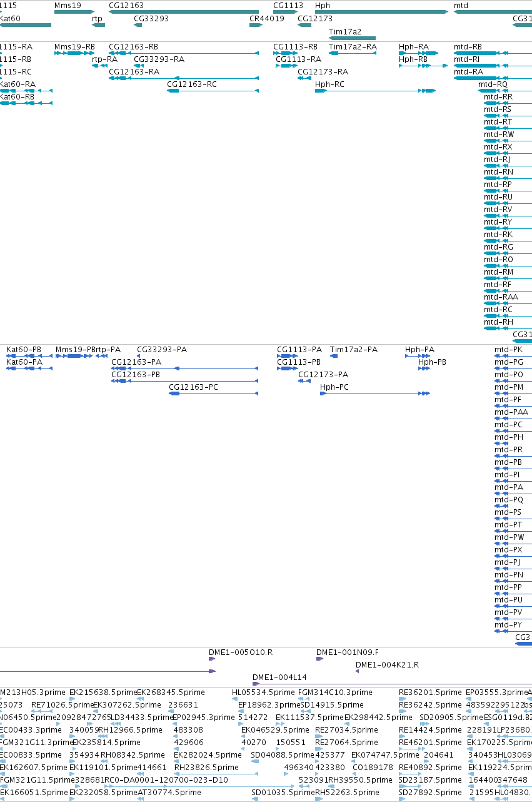Click the CG12173-PA protein label

click(x=323, y=375)
